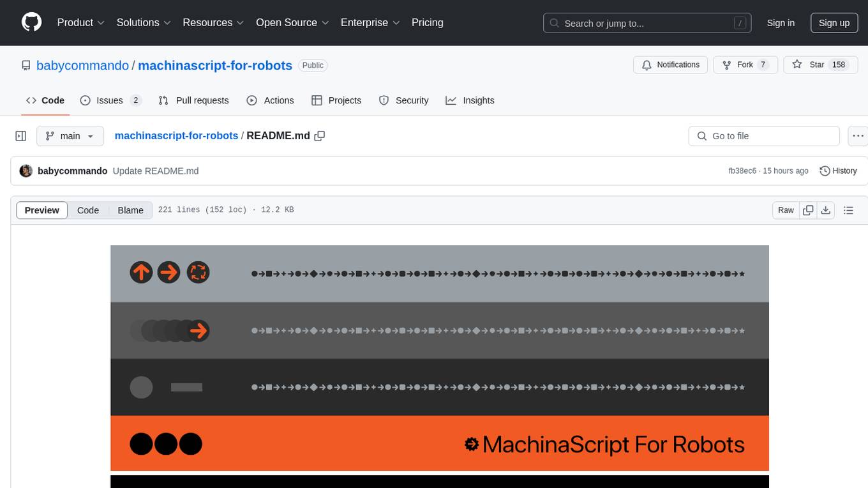Star the repository
The image size is (868, 488).
coord(820,65)
